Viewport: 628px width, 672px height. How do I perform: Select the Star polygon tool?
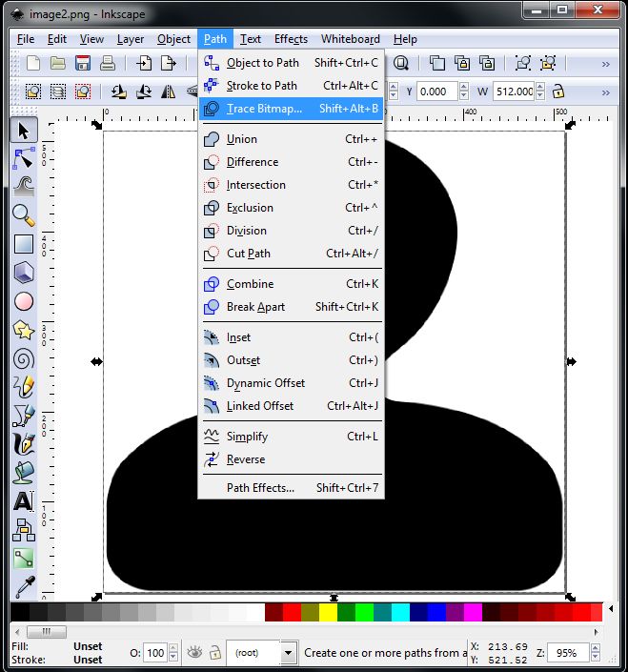click(24, 330)
